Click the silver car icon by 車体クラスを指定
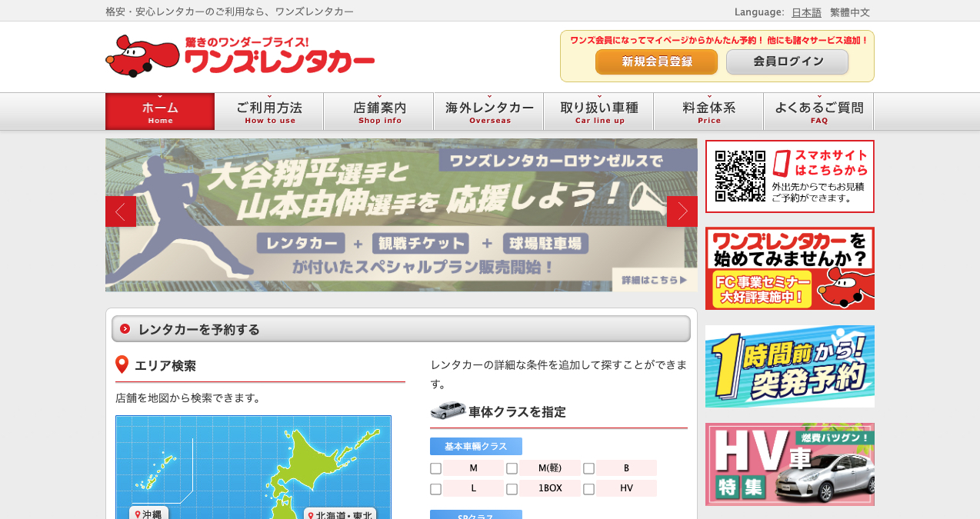The image size is (980, 519). tap(448, 410)
